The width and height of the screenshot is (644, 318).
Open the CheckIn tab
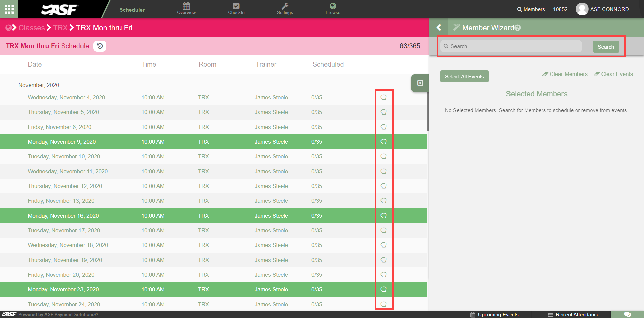236,9
